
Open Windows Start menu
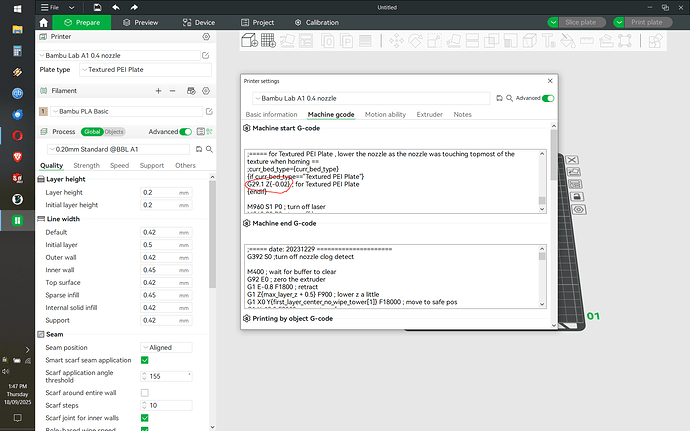[x=17, y=8]
